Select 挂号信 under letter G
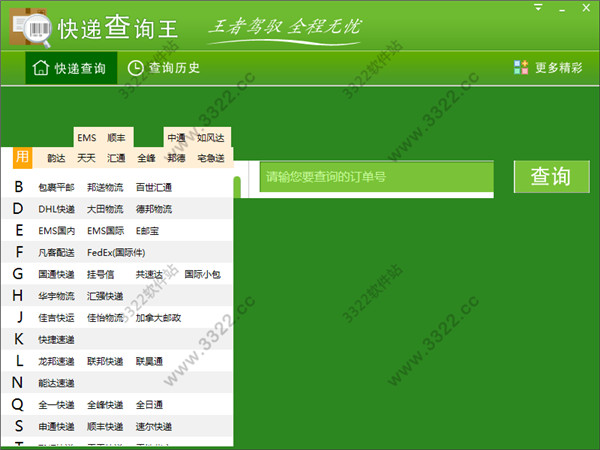Screen dimensions: 600x450 (x=100, y=274)
